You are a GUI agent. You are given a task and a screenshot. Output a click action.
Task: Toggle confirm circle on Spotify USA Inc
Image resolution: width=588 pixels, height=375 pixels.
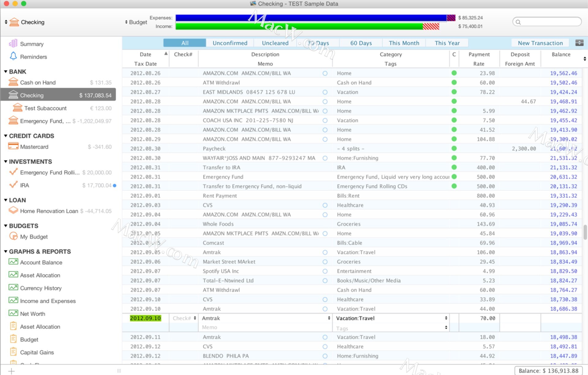pyautogui.click(x=325, y=271)
